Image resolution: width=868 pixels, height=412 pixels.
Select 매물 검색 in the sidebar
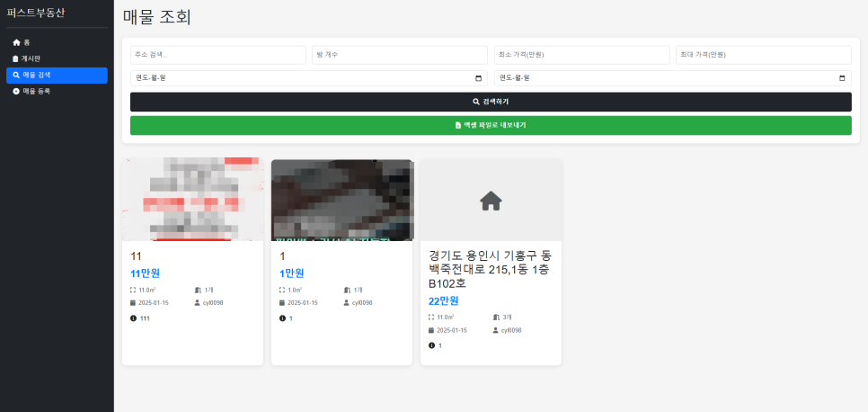(x=57, y=75)
